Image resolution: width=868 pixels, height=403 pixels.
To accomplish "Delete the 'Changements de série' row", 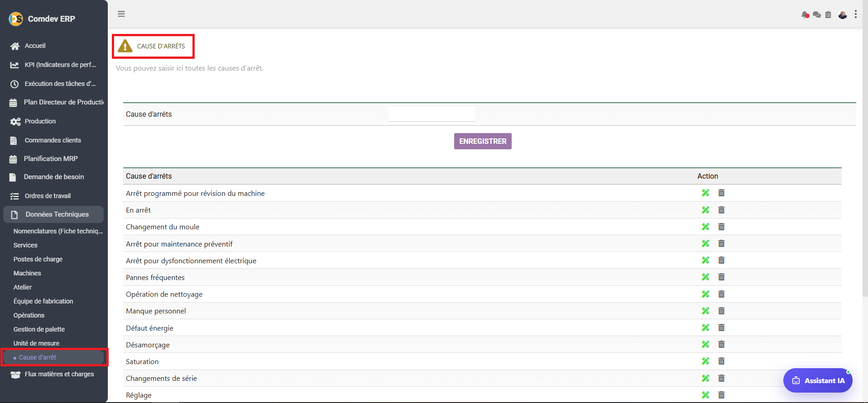I will pos(721,378).
